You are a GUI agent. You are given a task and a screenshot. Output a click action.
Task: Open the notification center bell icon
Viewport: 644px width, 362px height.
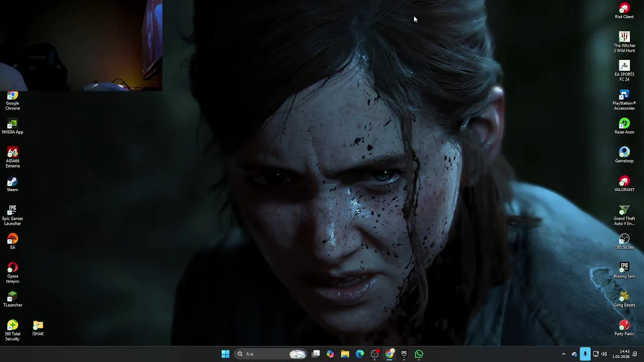click(635, 354)
